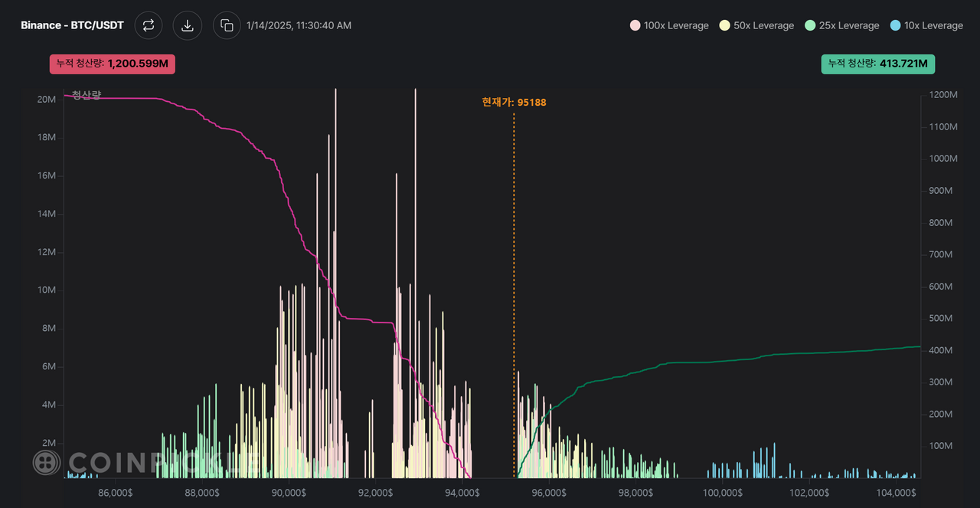Viewport: 980px width, 508px height.
Task: Select the Binance - BTC/USDT title
Action: coord(72,25)
